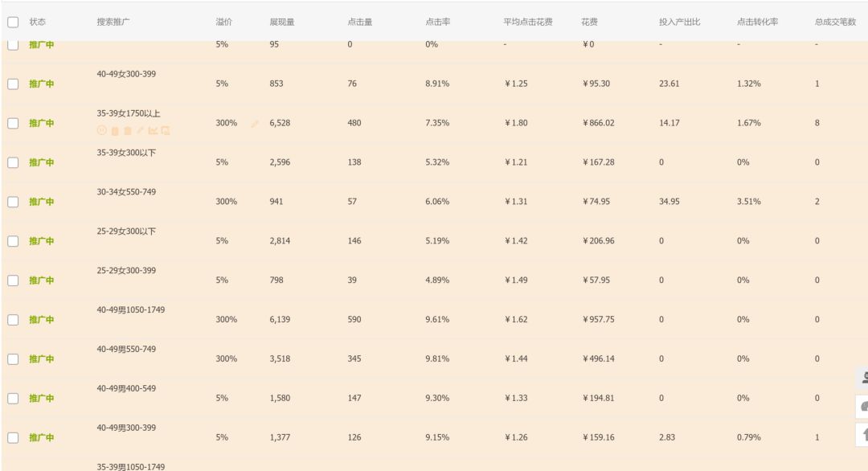Check the box for 40-49女300-399 row

(12, 84)
